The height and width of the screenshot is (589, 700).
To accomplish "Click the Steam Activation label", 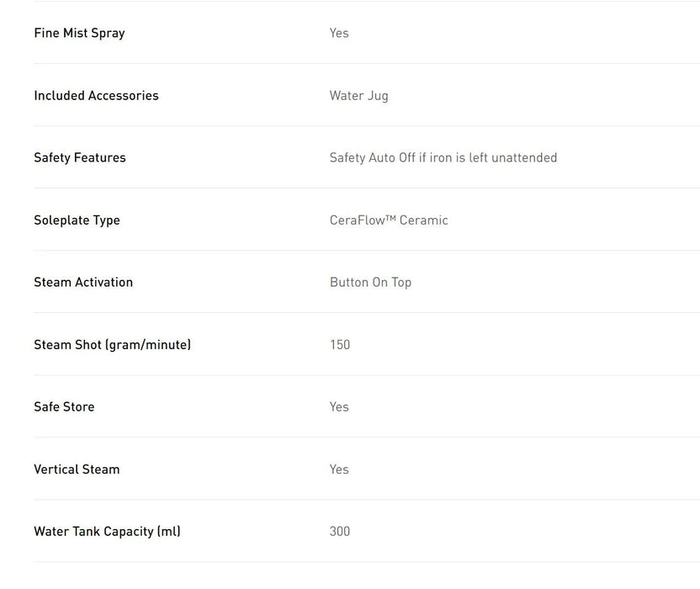I will point(83,282).
